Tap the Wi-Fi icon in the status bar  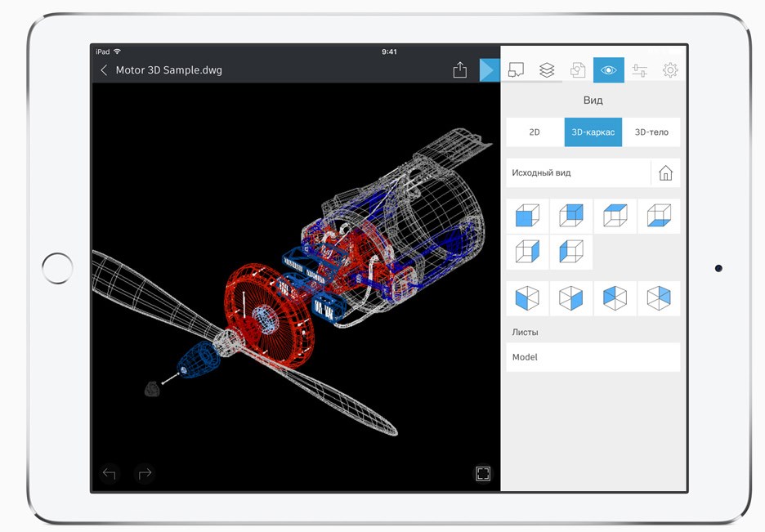click(117, 51)
